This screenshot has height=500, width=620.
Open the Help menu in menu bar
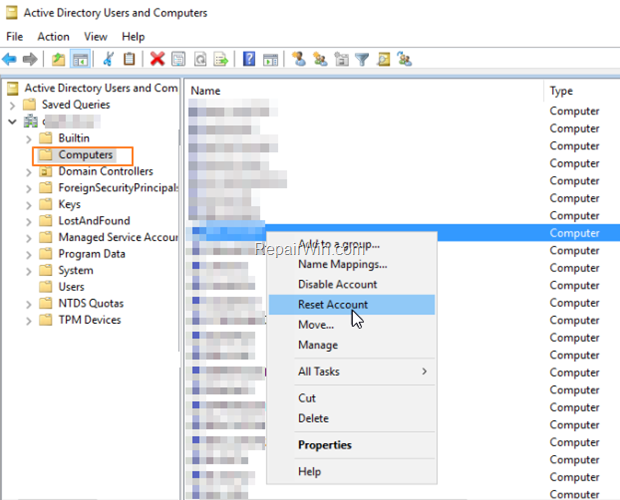coord(133,37)
